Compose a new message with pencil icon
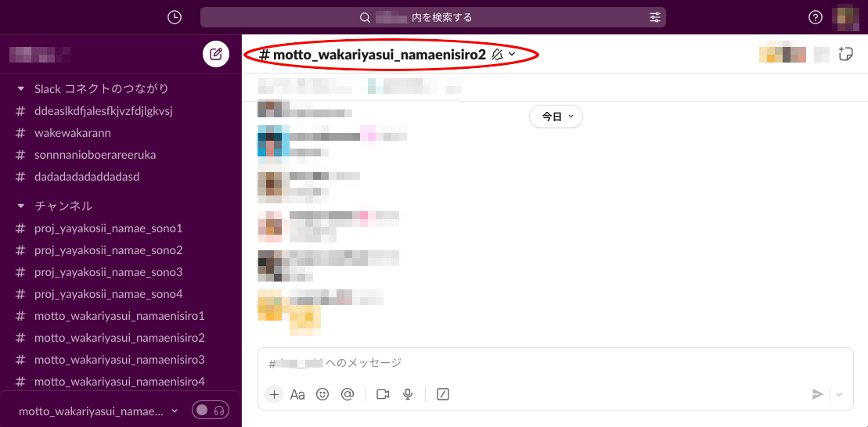 point(216,54)
